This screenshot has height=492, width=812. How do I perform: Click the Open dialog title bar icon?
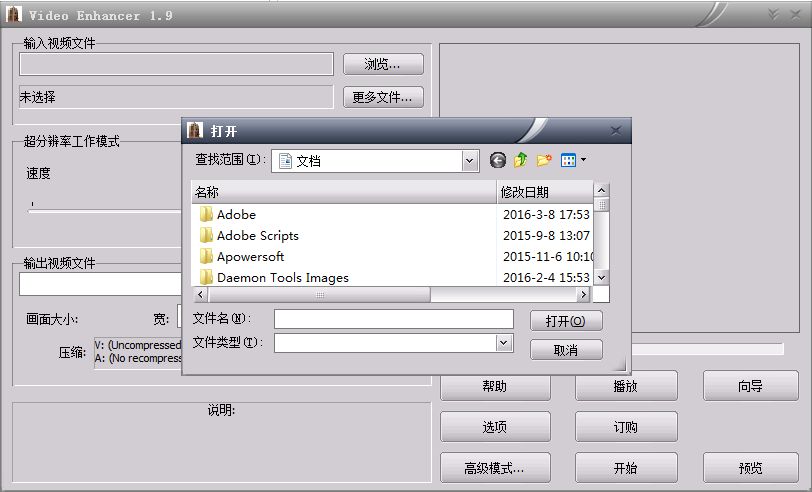click(x=195, y=131)
